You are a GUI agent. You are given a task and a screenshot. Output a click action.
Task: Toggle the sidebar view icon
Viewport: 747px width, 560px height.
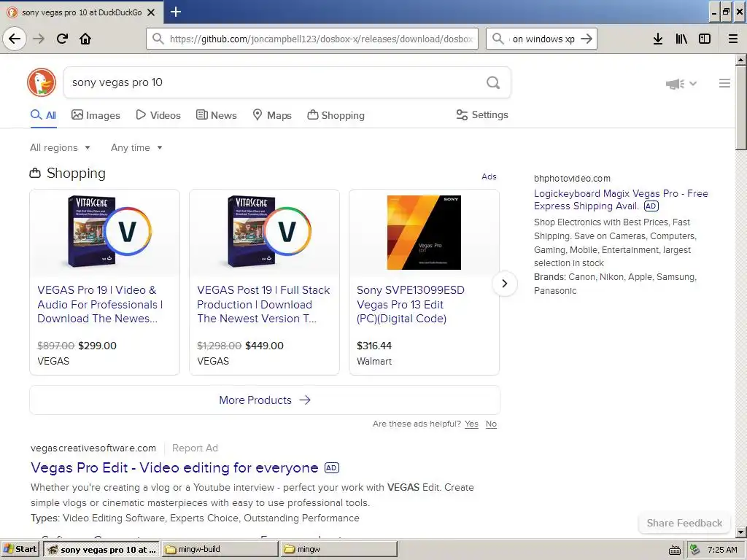[705, 39]
